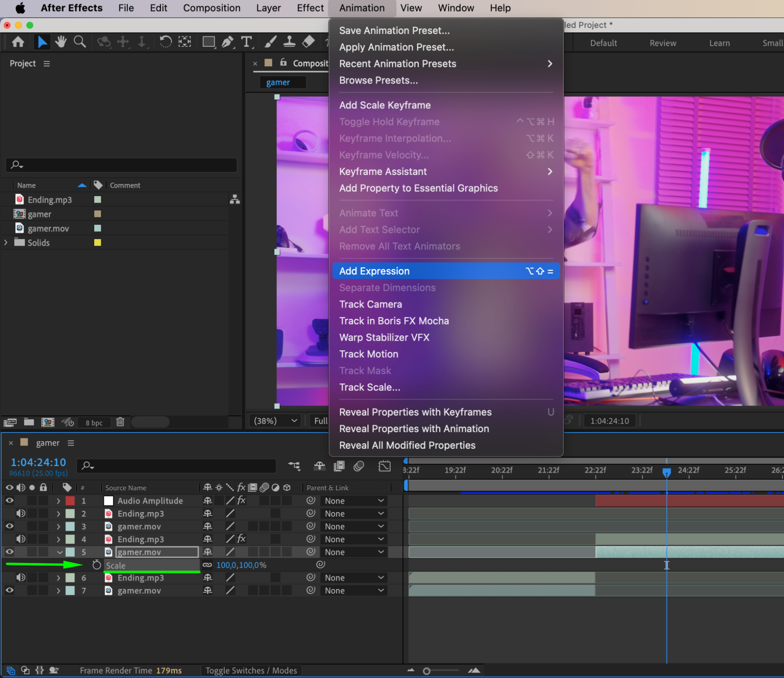Viewport: 784px width, 678px height.
Task: Select the Clone Stamp tool
Action: 289,42
